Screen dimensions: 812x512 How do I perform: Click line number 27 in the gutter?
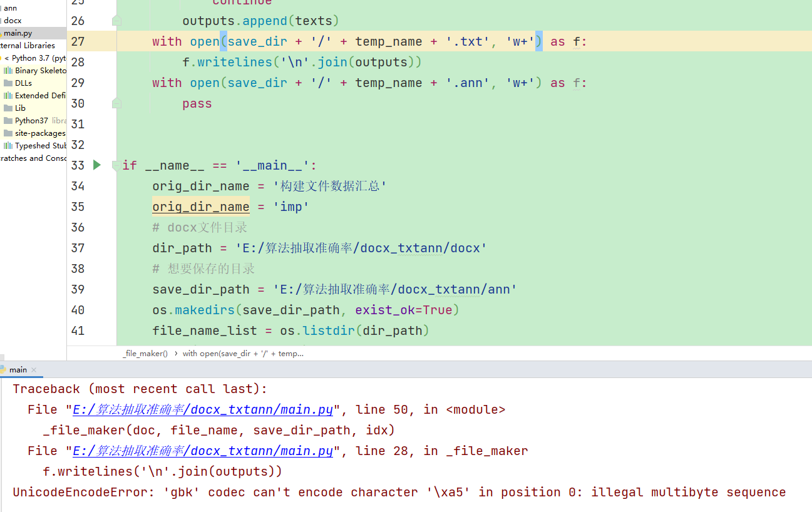[x=78, y=41]
